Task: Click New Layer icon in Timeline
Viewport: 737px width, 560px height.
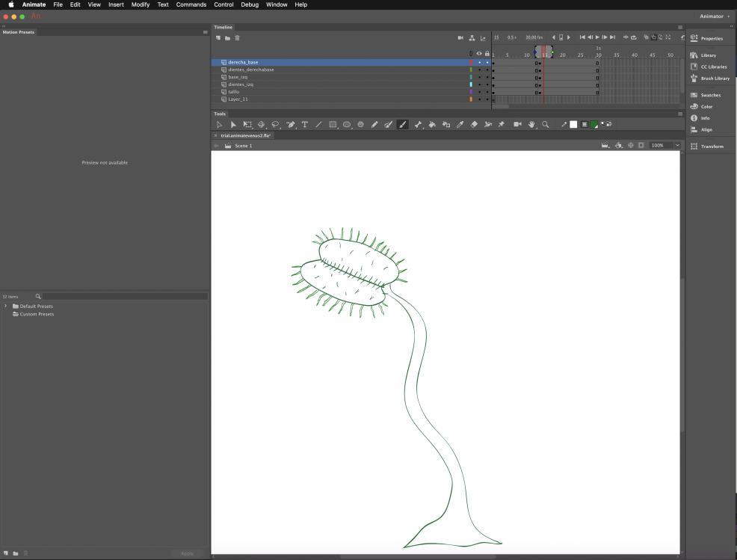Action: tap(218, 37)
